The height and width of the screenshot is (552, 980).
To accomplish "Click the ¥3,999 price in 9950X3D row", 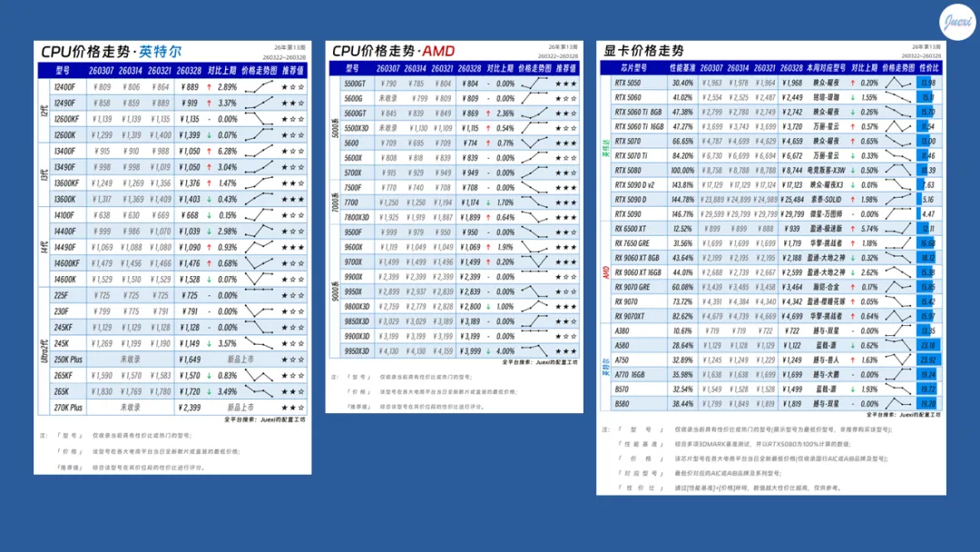I will [x=470, y=351].
